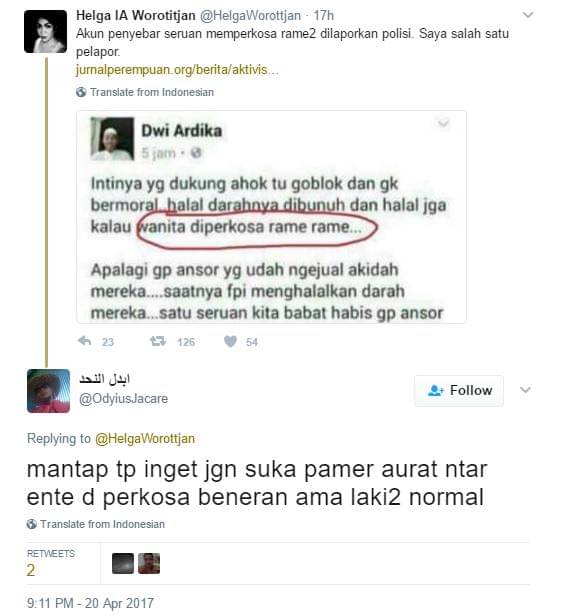Open the embedded Dwi Ardika screenshot image
Viewport: 561px width, 615px height.
(x=271, y=217)
